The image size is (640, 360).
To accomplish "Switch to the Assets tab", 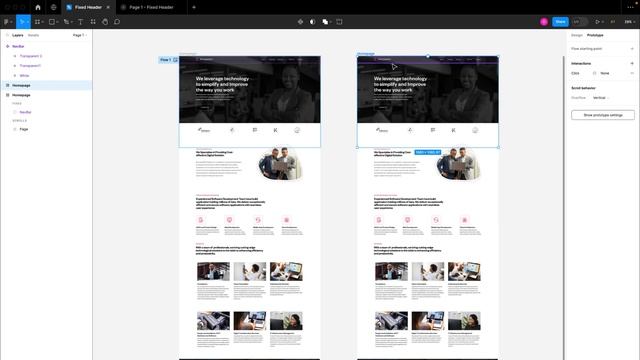I will 33,35.
